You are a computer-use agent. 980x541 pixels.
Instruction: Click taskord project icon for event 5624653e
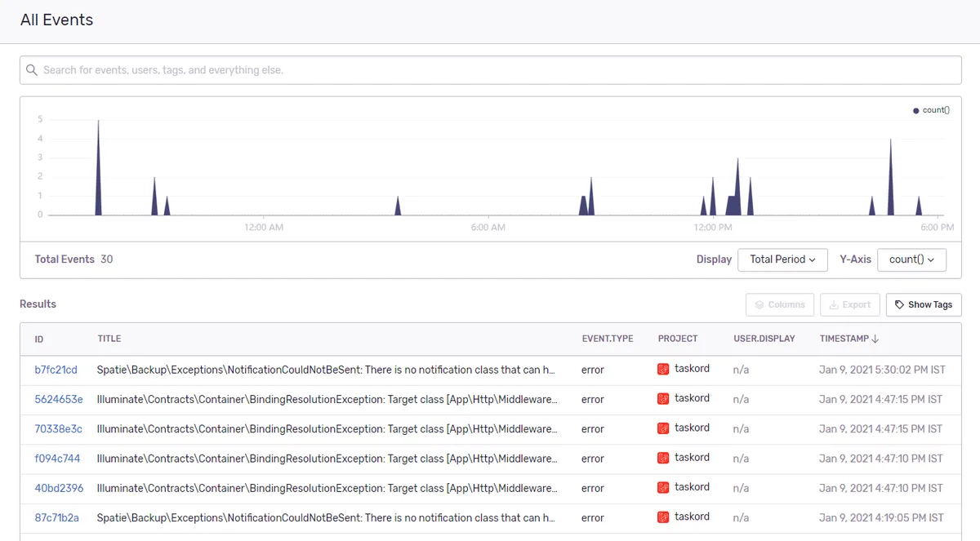tap(663, 399)
